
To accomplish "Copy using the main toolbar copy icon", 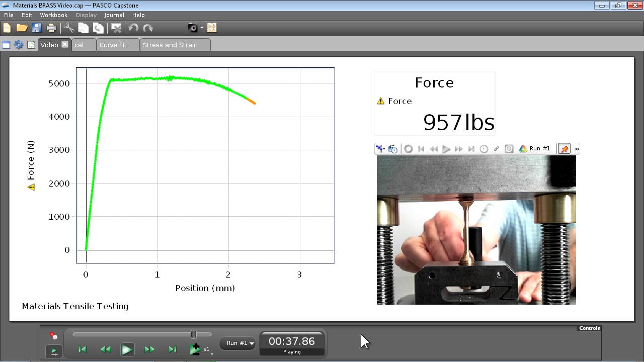I will point(84,28).
